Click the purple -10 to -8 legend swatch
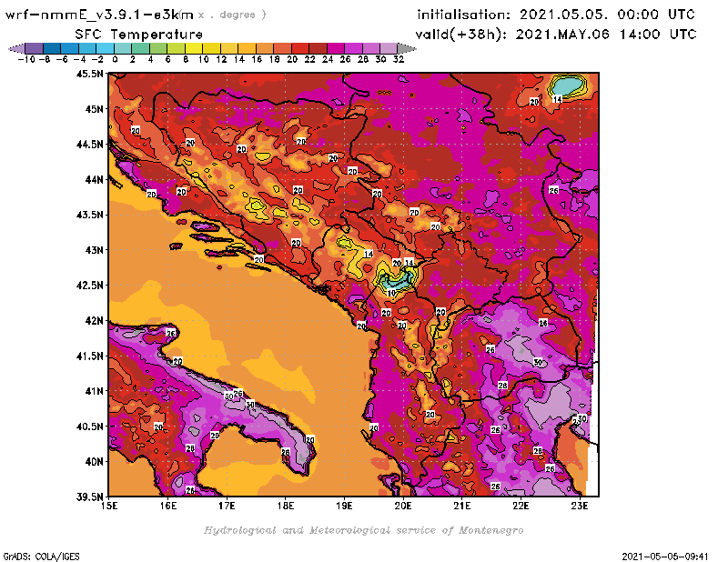This screenshot has height=562, width=728. click(x=35, y=49)
